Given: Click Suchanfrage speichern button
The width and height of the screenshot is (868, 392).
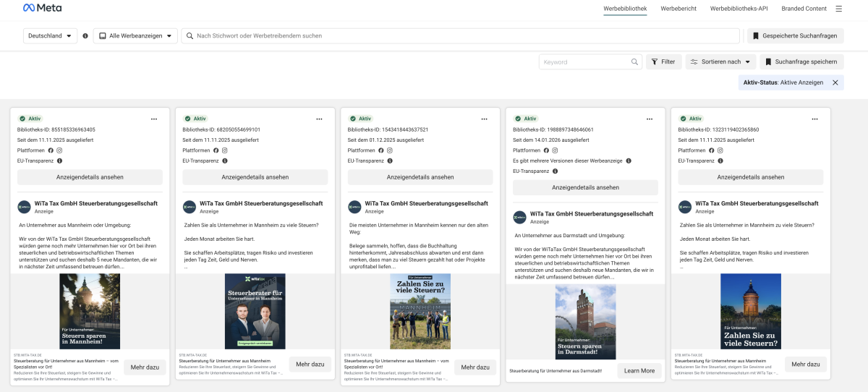Looking at the screenshot, I should click(x=801, y=62).
